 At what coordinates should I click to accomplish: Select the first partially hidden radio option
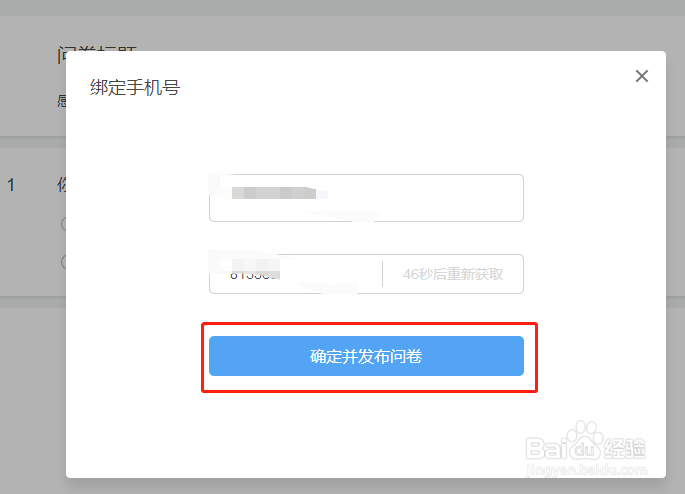coord(64,224)
